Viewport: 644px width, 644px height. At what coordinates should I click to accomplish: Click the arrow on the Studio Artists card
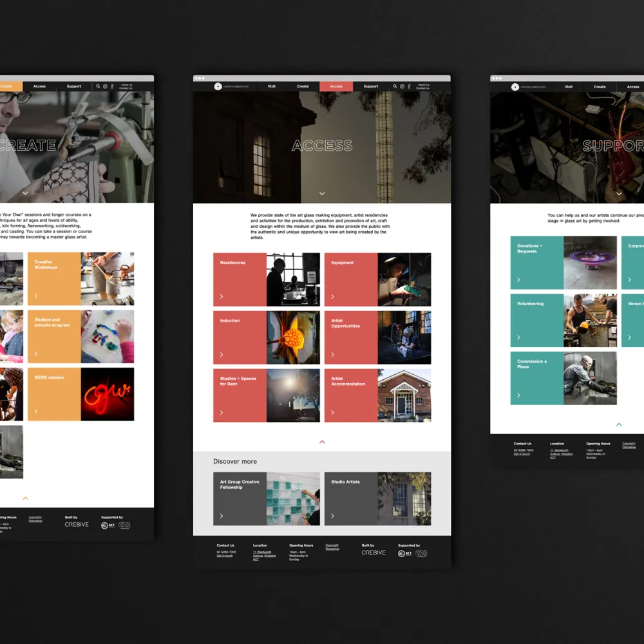click(332, 516)
